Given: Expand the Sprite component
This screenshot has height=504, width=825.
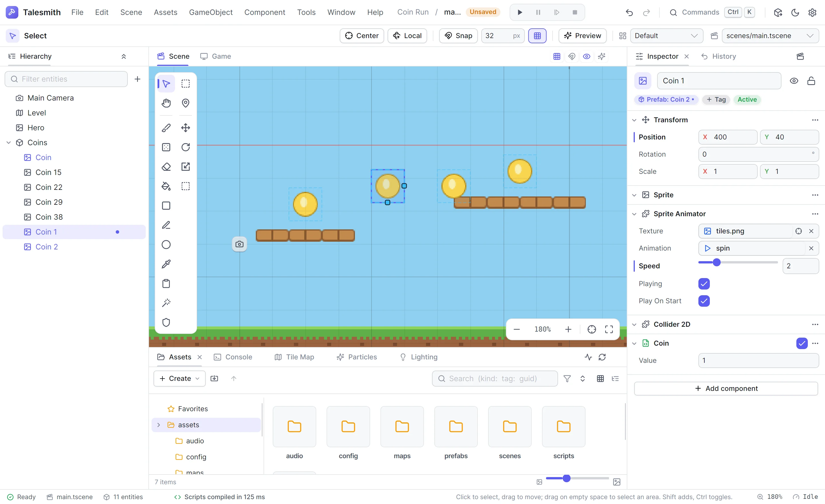Looking at the screenshot, I should point(634,195).
